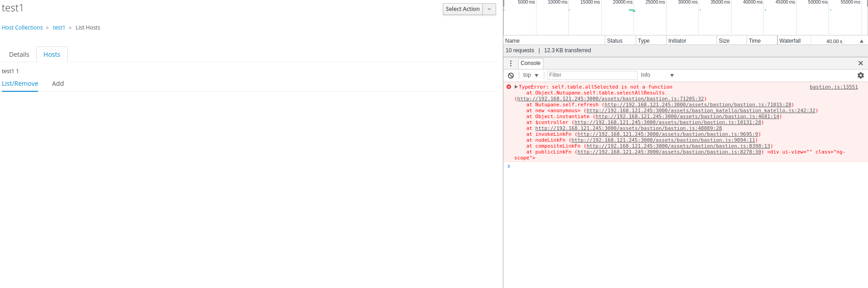
Task: Open the bastion.js:48089:28 stack link
Action: pos(628,129)
